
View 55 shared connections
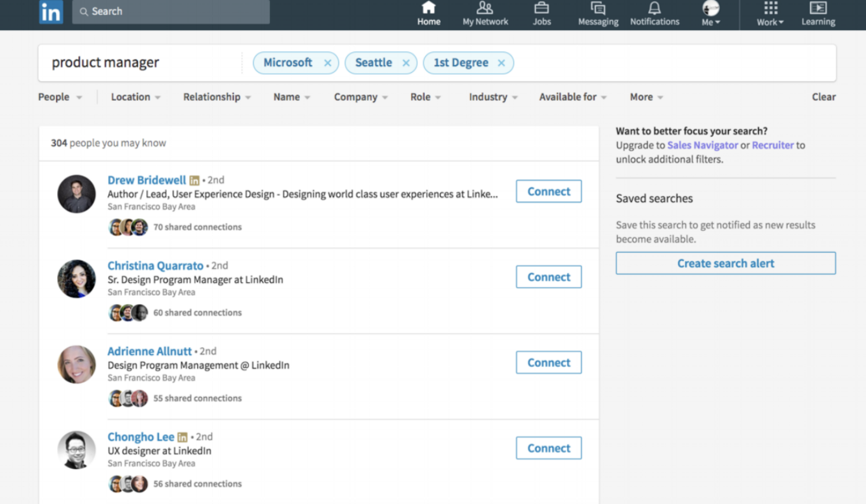pyautogui.click(x=198, y=399)
